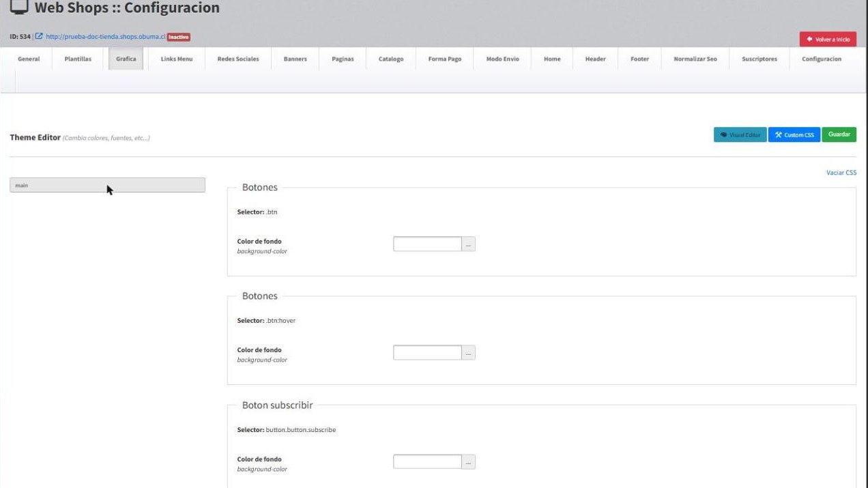The width and height of the screenshot is (868, 488).
Task: Open the external link icon beside the shop URL
Action: point(39,37)
